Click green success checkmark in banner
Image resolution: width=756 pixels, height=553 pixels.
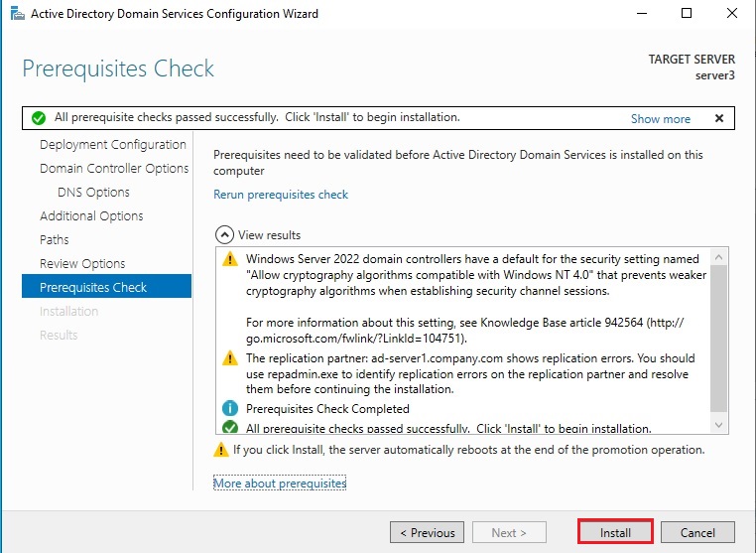click(x=39, y=118)
